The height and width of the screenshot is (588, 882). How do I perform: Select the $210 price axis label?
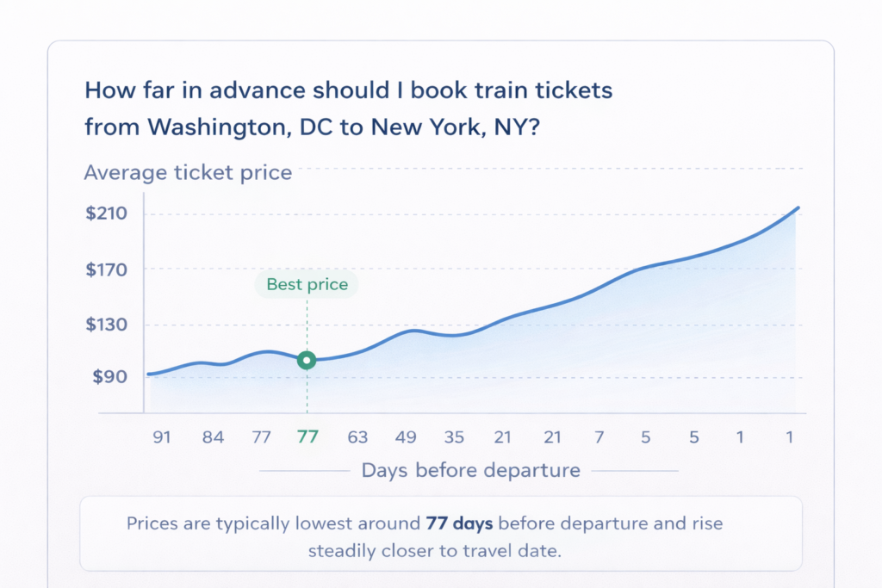pyautogui.click(x=106, y=214)
